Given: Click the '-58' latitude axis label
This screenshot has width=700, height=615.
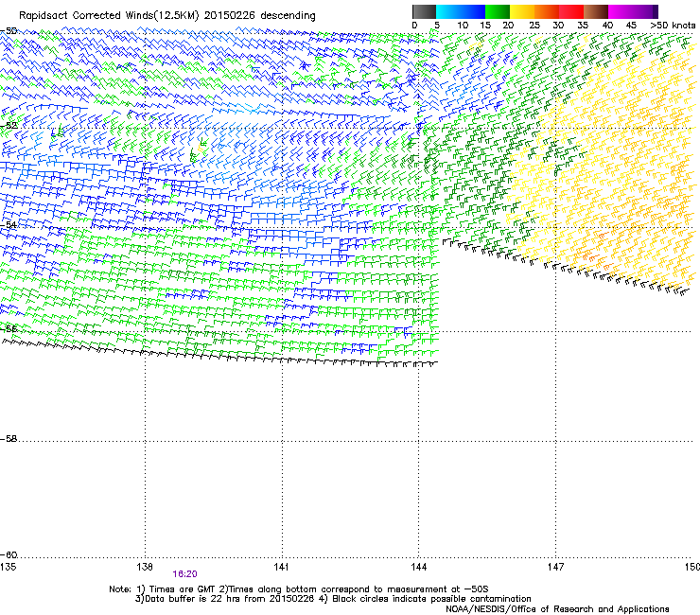Looking at the screenshot, I should [9, 439].
